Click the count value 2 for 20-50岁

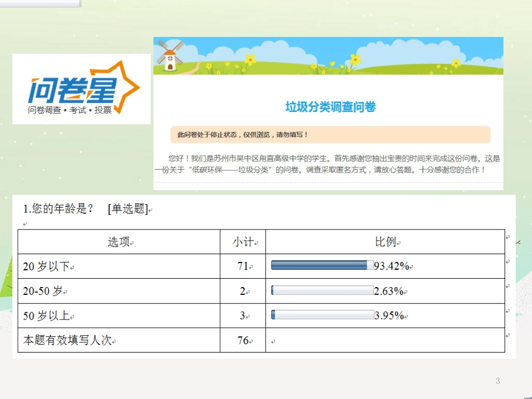pyautogui.click(x=243, y=291)
